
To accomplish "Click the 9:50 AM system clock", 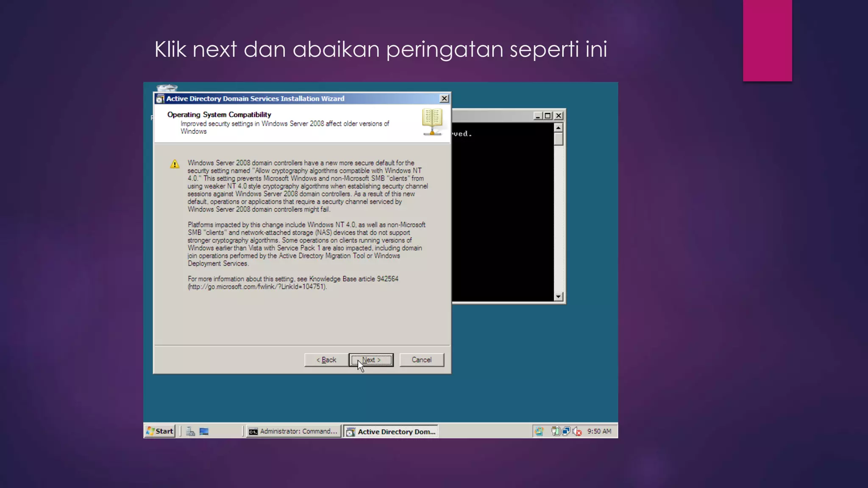I will coord(599,431).
